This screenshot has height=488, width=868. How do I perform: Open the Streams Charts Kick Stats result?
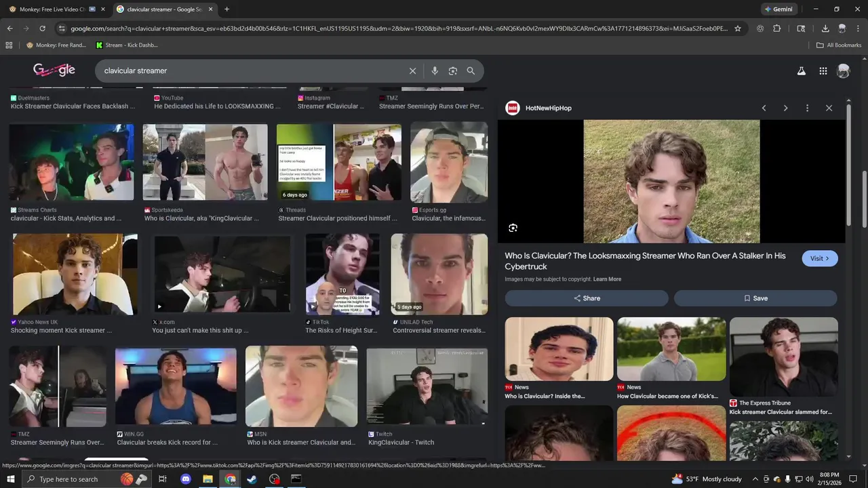pos(71,162)
